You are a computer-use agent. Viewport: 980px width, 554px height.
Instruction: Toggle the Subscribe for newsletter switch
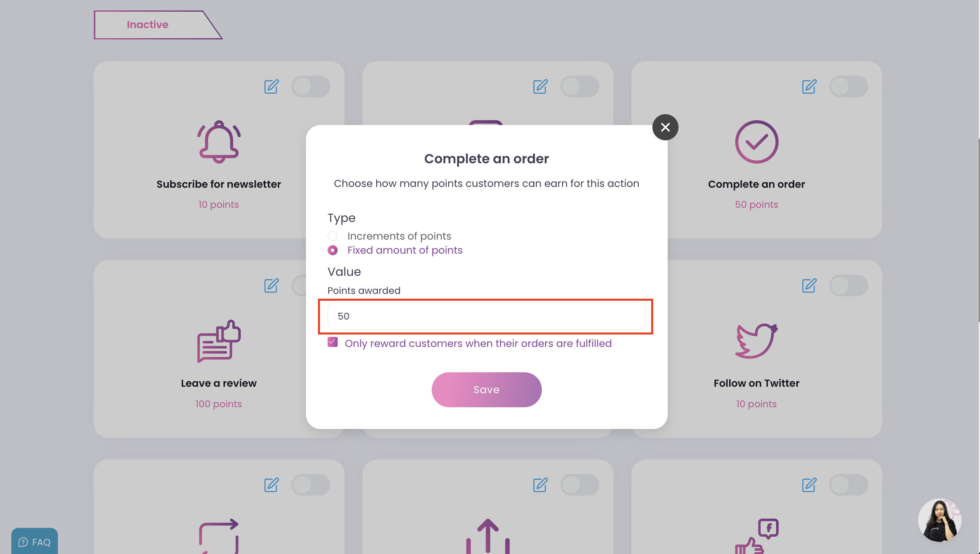(311, 86)
